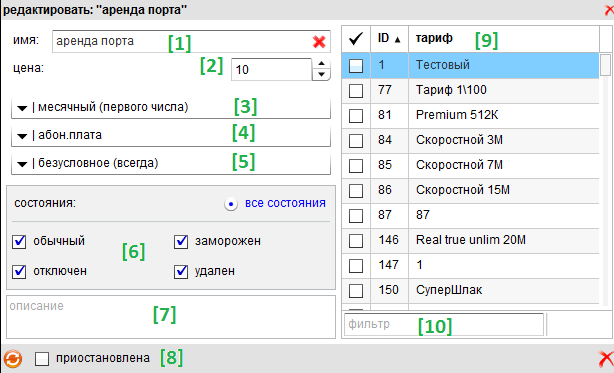Click the фильтр input field
Image resolution: width=614 pixels, height=373 pixels.
click(444, 324)
